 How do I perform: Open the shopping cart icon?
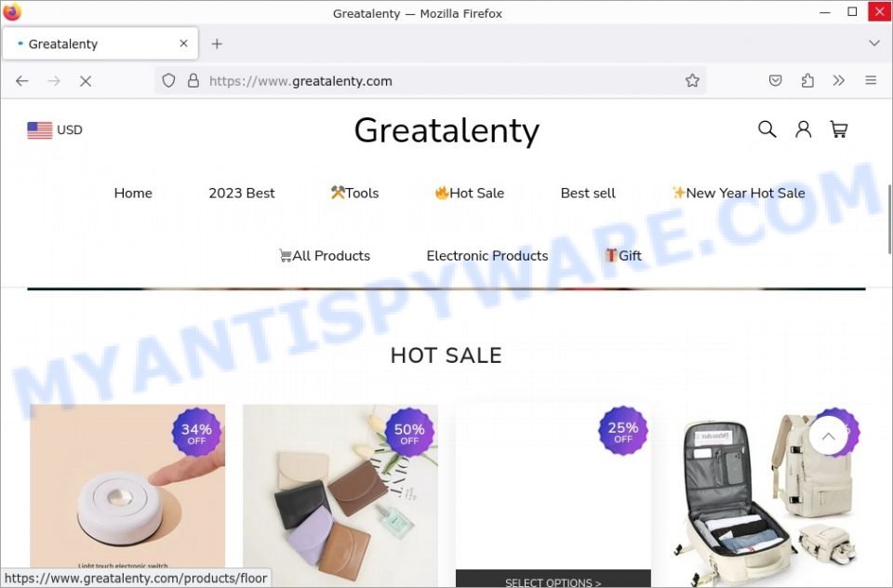838,129
